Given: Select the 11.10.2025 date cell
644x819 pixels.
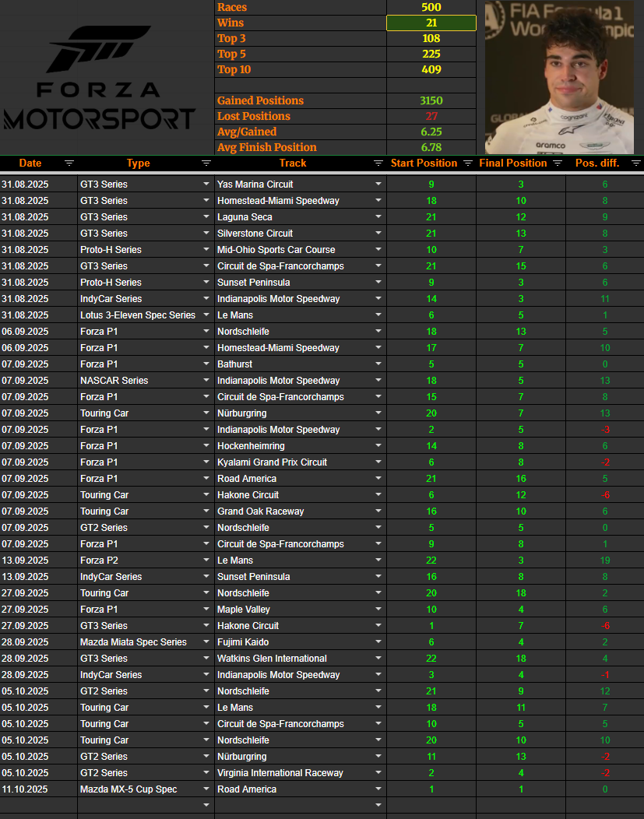Looking at the screenshot, I should [x=39, y=789].
